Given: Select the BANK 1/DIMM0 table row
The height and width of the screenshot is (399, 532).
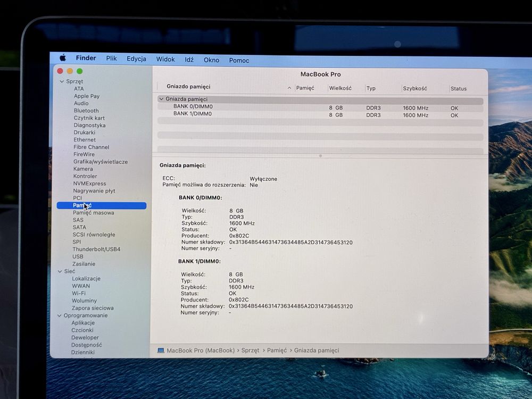Looking at the screenshot, I should coord(320,114).
